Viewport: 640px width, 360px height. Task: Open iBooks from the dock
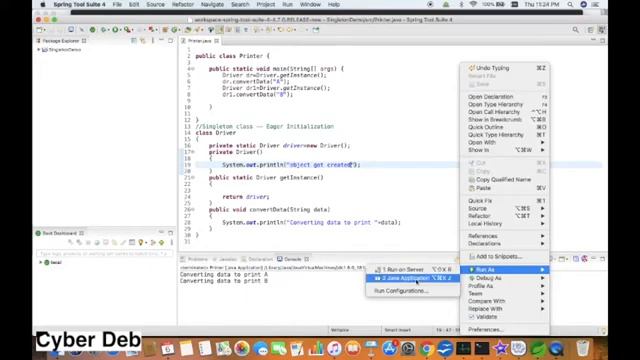click(x=353, y=349)
